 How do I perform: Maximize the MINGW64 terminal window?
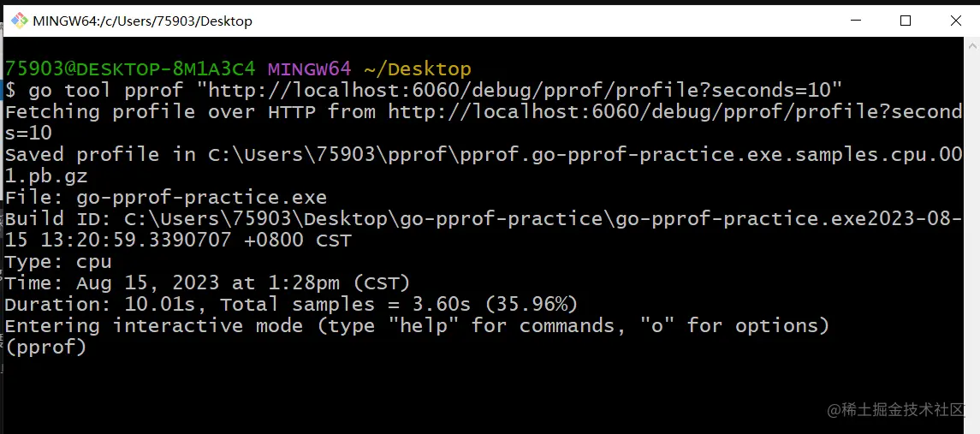pos(906,21)
